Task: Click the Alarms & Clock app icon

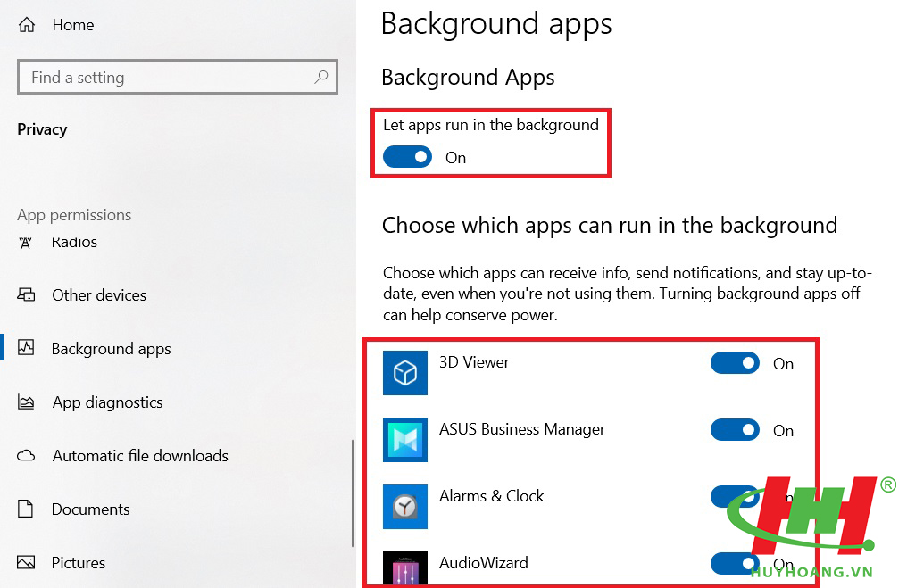Action: (405, 507)
